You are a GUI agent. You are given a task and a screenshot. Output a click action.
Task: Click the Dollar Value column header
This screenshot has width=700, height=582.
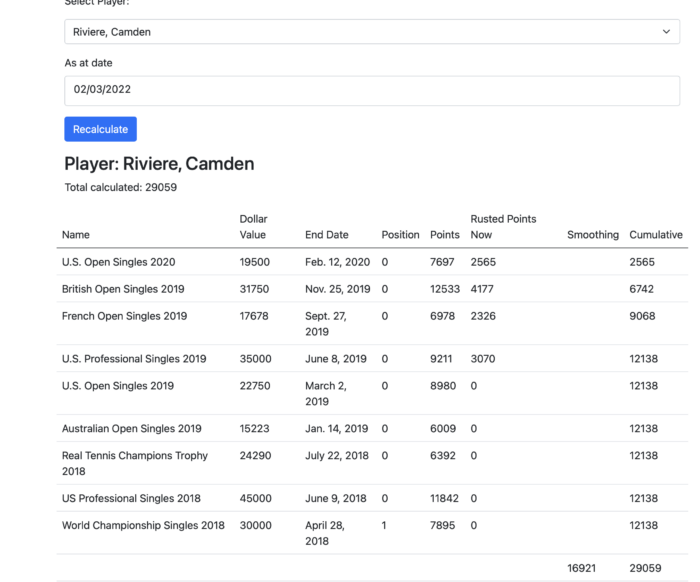(253, 227)
